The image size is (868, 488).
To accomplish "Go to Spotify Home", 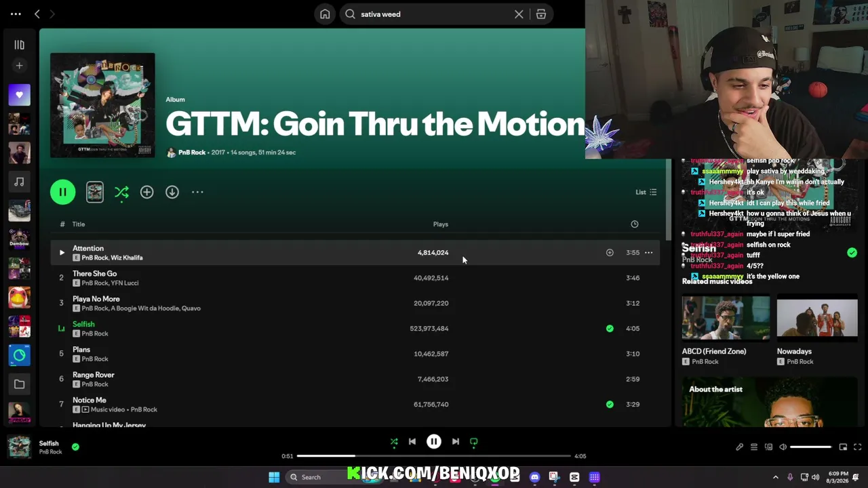I will tap(325, 14).
